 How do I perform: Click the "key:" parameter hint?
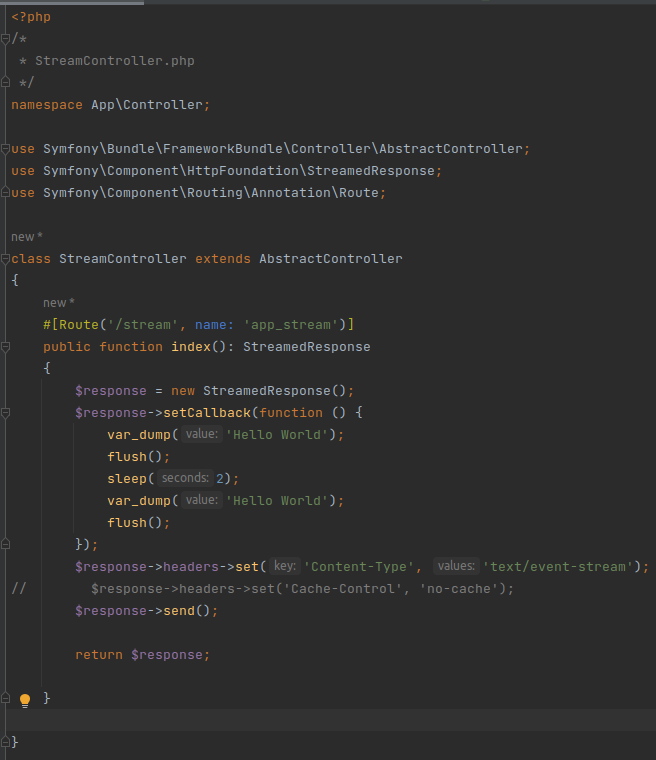[x=285, y=566]
